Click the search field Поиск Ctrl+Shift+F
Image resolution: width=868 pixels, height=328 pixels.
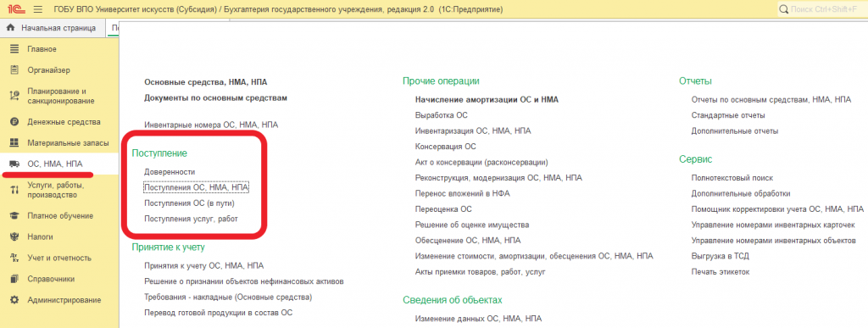822,9
